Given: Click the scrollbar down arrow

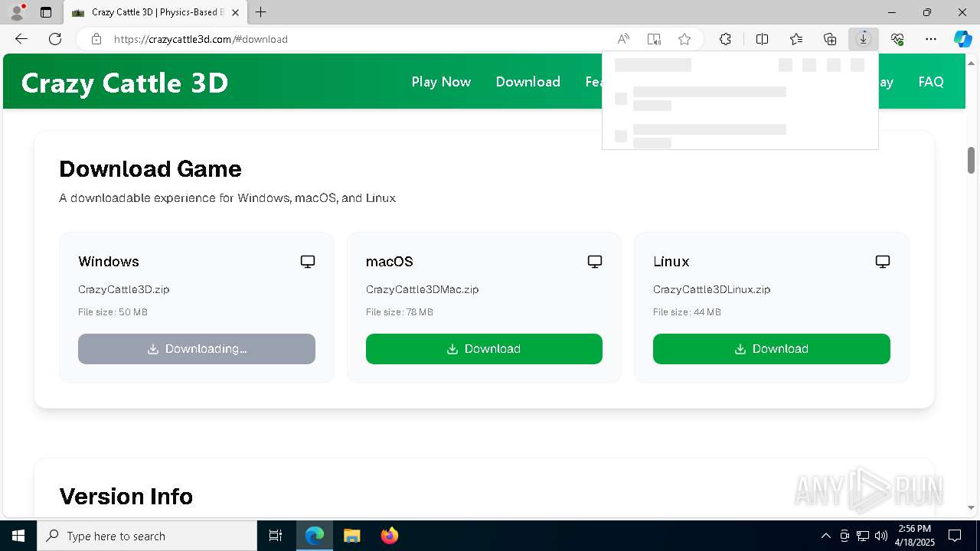Looking at the screenshot, I should [971, 507].
